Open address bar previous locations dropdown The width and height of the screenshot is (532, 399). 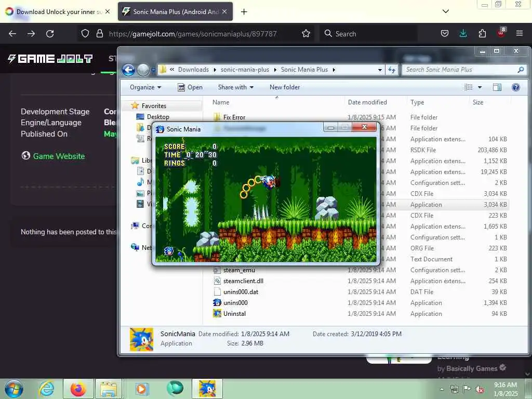380,70
